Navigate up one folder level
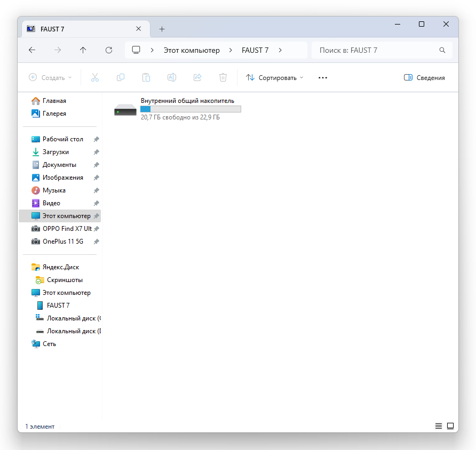This screenshot has height=450, width=476. [x=83, y=50]
